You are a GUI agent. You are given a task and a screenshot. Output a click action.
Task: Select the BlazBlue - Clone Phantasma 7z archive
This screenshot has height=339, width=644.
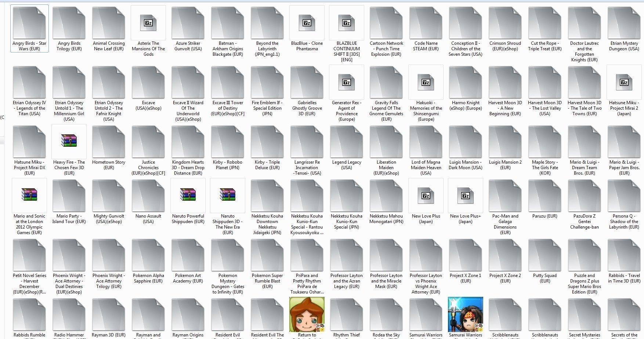pyautogui.click(x=307, y=23)
